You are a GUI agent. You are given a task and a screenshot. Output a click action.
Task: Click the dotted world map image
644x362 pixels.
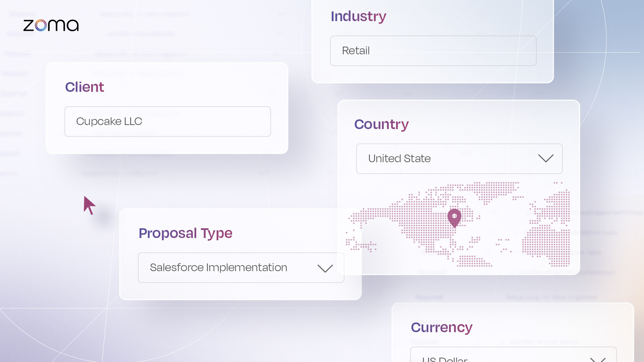(458, 224)
